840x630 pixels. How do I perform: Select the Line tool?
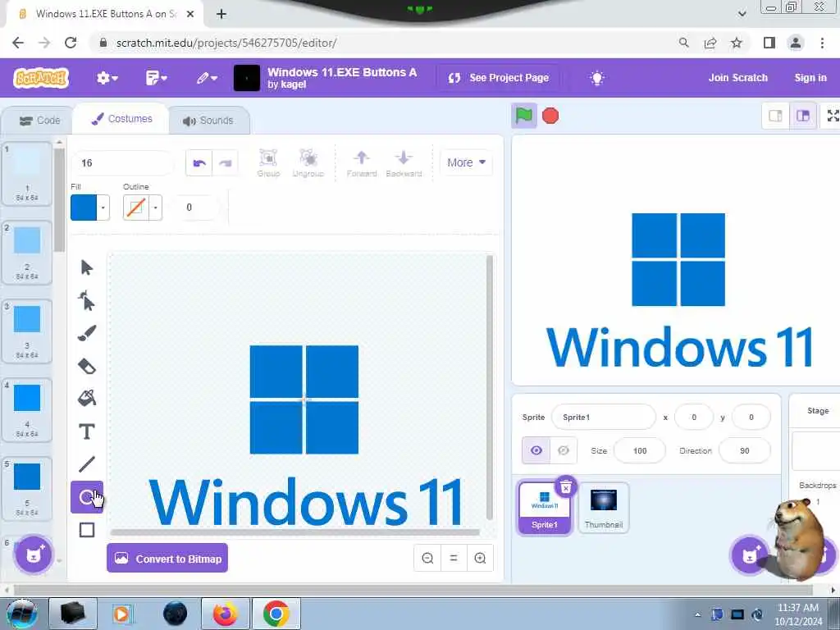[x=87, y=464]
